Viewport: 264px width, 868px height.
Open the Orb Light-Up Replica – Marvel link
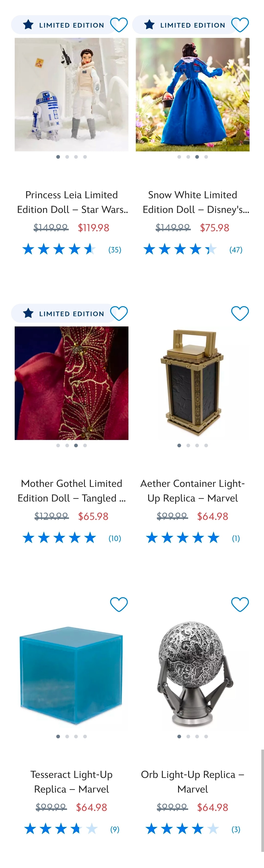[192, 782]
